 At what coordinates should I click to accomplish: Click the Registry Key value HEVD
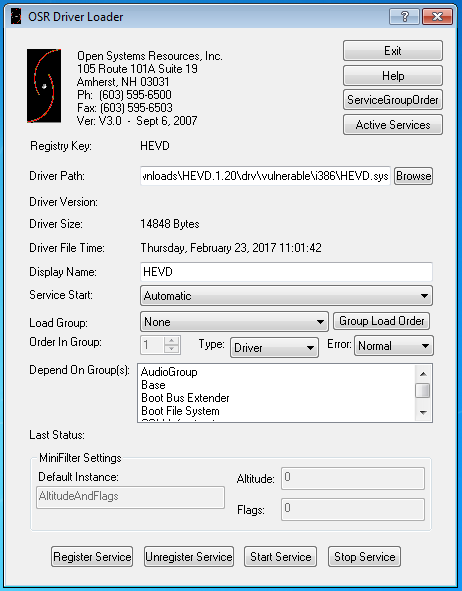coord(155,145)
